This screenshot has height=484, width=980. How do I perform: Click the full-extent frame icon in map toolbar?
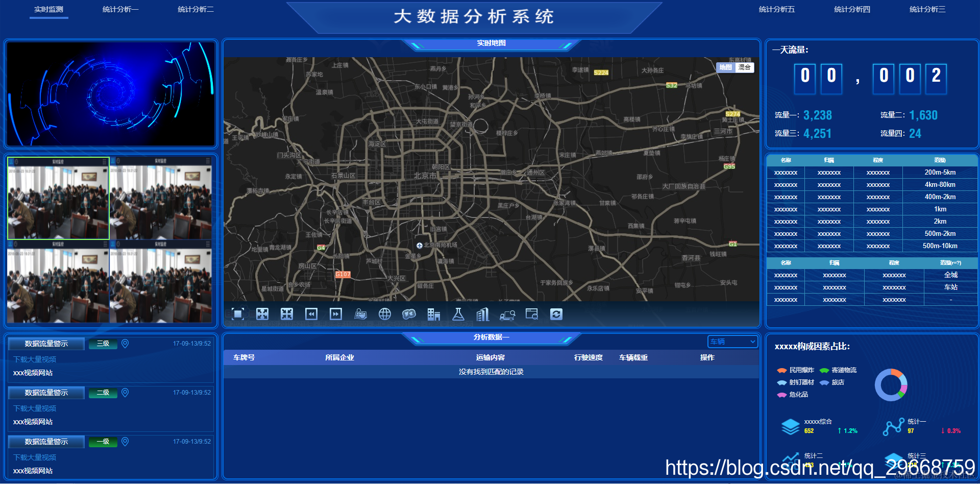click(238, 314)
